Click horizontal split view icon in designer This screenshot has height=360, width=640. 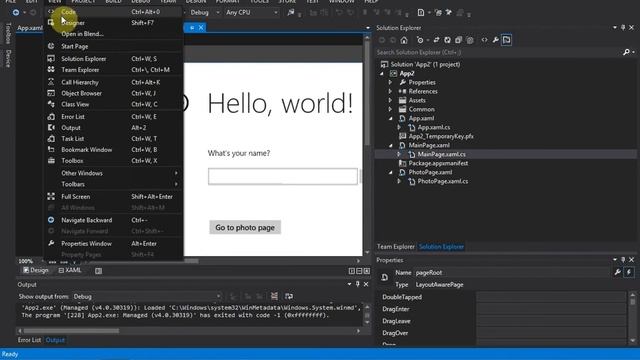pyautogui.click(x=359, y=271)
